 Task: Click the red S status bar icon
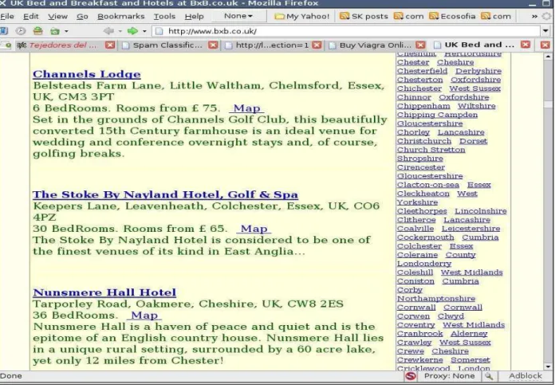(x=411, y=376)
